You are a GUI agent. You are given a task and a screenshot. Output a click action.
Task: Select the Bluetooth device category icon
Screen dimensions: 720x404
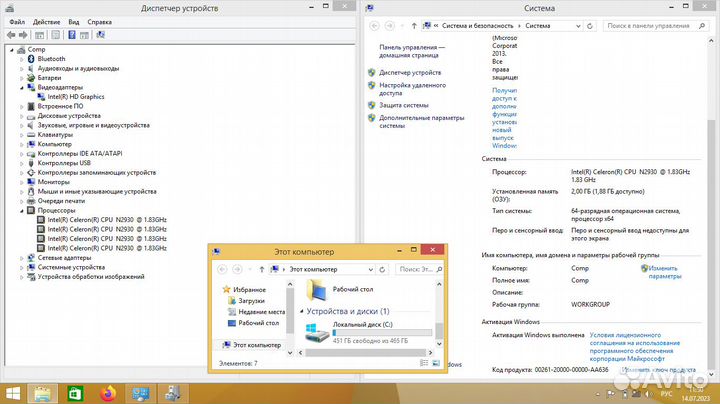point(31,59)
